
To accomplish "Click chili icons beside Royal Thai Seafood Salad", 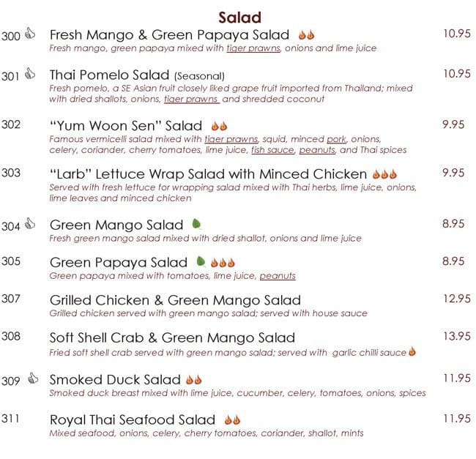I will 232,420.
